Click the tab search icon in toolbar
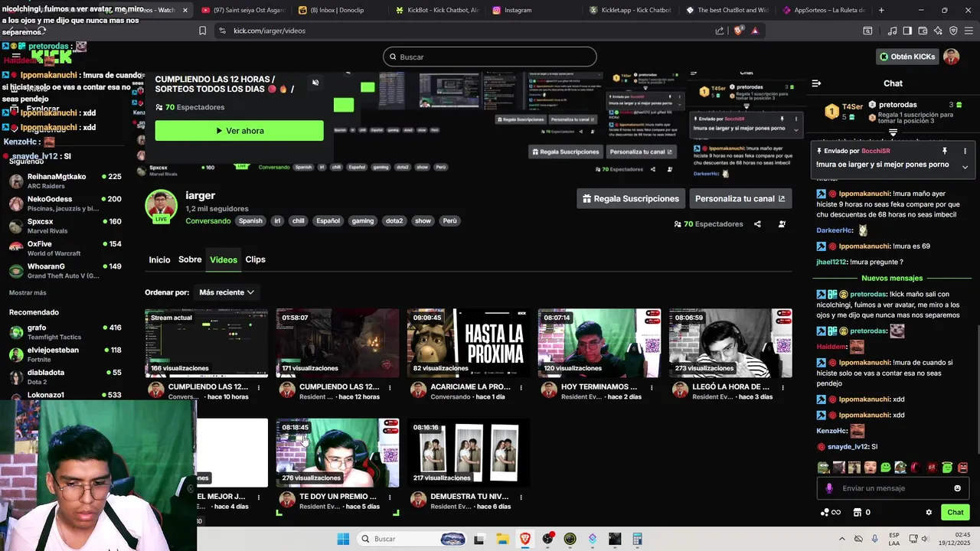Screen dimensions: 980x551 point(867,31)
